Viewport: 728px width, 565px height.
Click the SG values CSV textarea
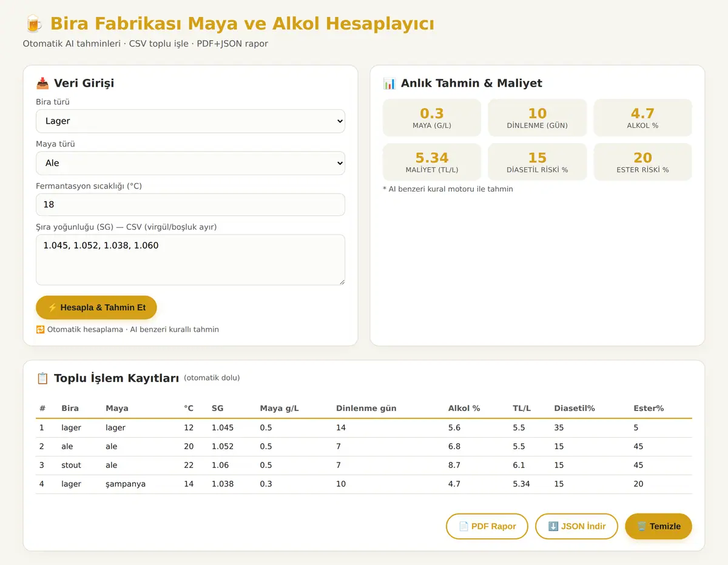tap(190, 259)
